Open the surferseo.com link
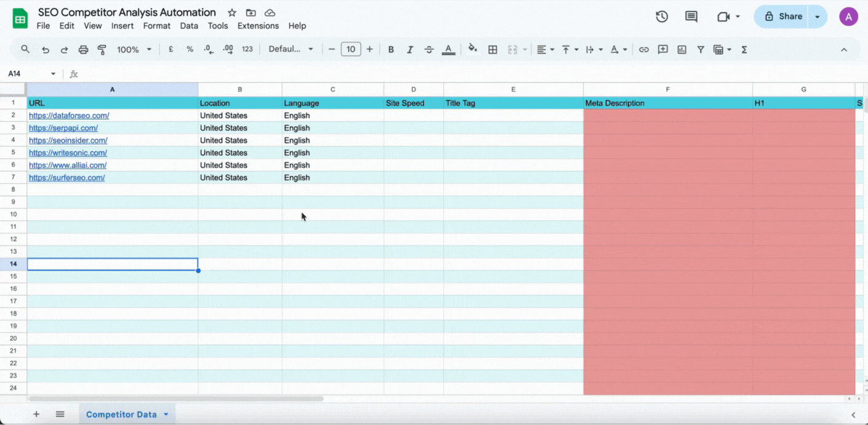 pos(66,178)
